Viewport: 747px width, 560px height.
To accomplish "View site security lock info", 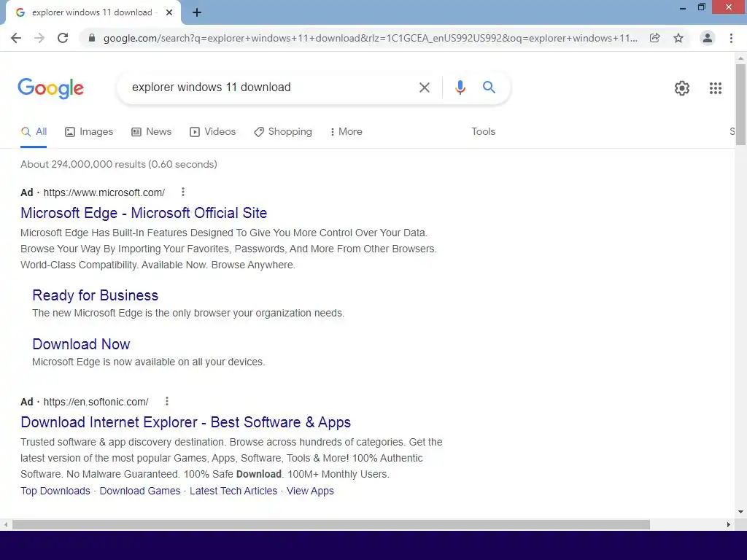I will point(92,38).
